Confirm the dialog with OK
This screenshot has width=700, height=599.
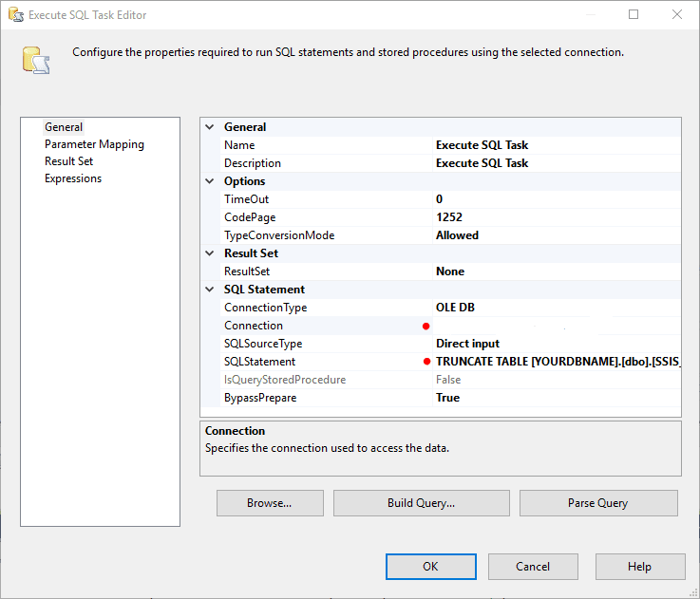point(430,567)
